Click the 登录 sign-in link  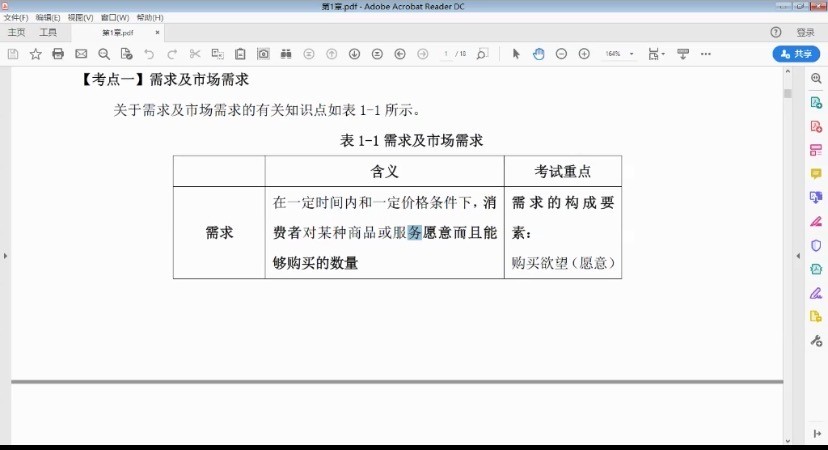click(x=805, y=32)
